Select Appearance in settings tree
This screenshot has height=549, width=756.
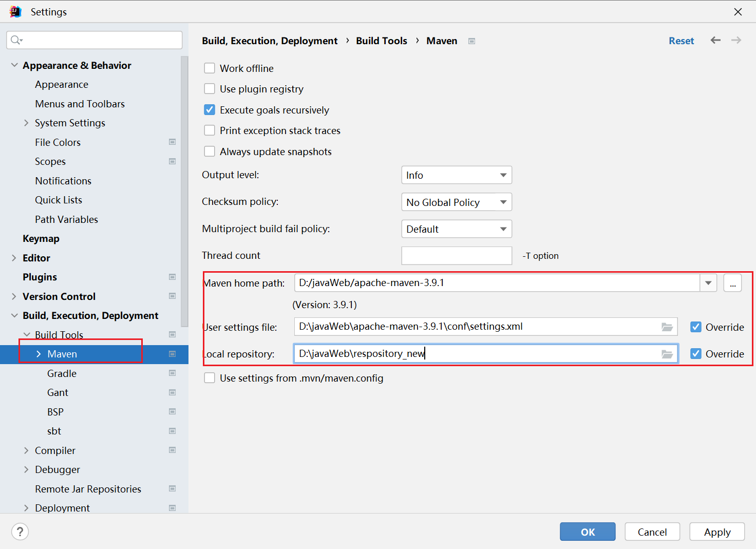pyautogui.click(x=62, y=84)
